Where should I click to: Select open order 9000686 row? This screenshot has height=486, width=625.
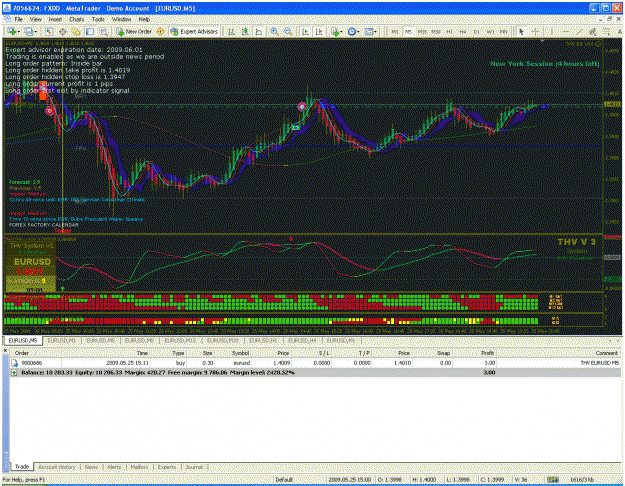pos(315,363)
